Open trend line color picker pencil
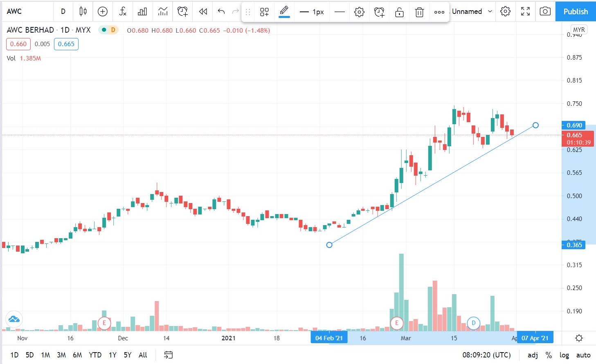 pos(284,11)
